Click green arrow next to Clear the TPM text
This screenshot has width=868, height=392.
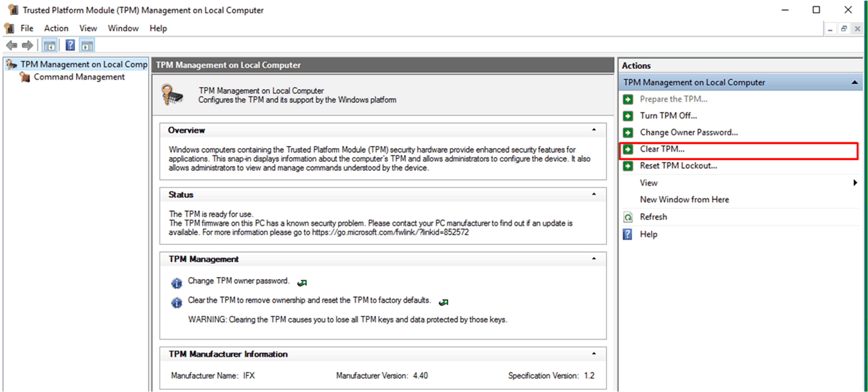pos(443,302)
